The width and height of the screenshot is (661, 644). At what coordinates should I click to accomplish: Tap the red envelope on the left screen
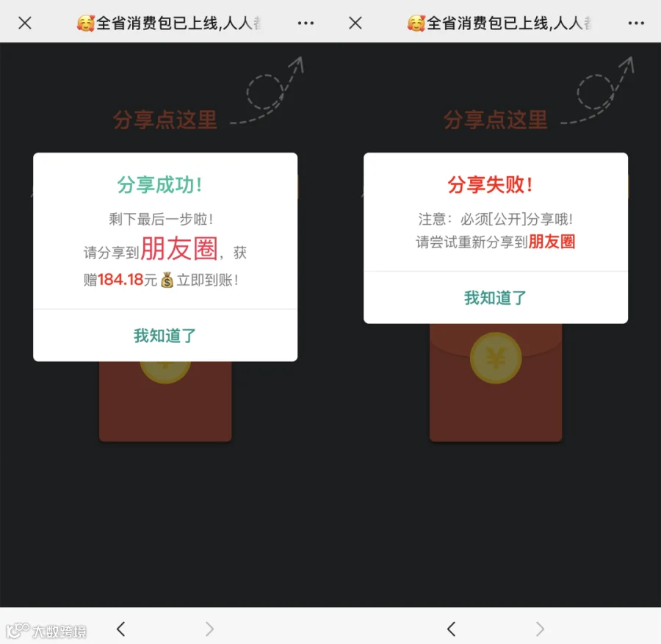point(165,401)
